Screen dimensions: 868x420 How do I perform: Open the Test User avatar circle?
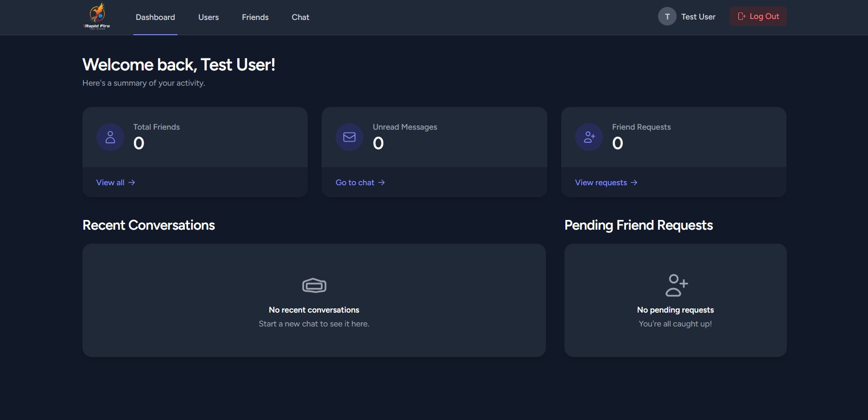coord(667,16)
